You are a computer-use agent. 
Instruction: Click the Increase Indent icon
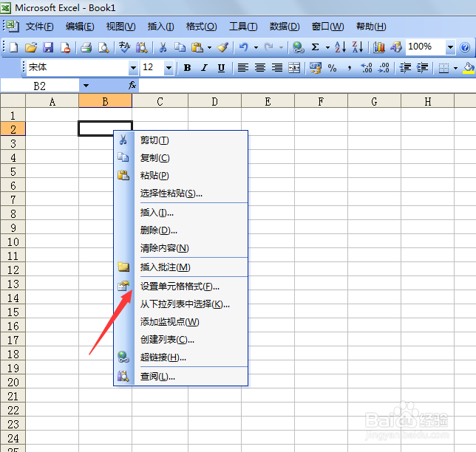[422, 68]
